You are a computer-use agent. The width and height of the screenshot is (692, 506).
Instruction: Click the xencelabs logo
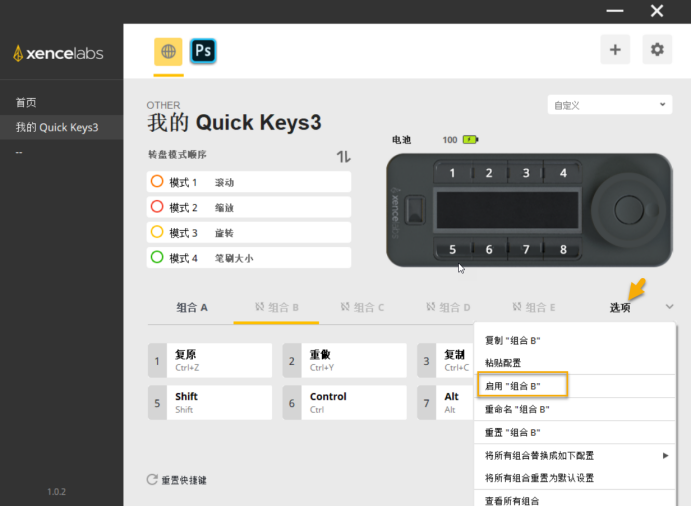tap(59, 53)
